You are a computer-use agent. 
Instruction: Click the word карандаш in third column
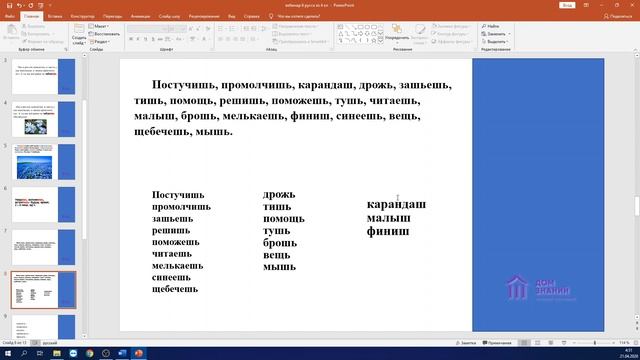(396, 204)
